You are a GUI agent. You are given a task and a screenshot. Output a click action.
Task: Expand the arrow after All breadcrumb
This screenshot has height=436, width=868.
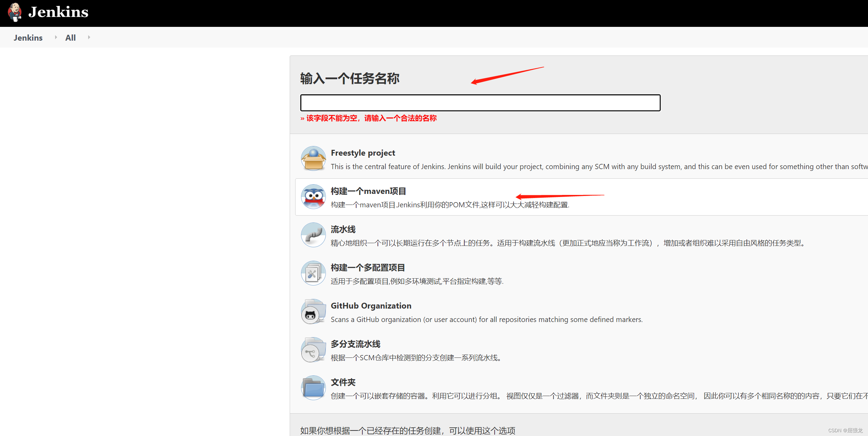tap(89, 37)
